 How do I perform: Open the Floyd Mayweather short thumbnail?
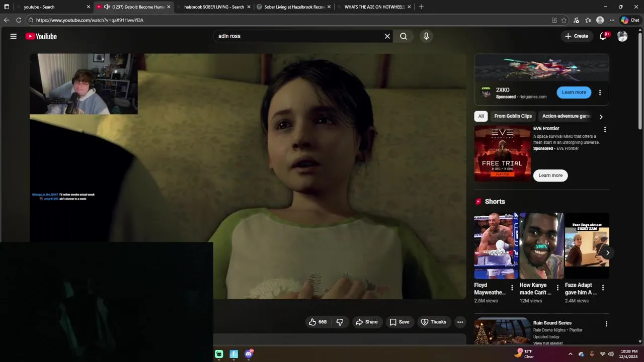point(496,246)
